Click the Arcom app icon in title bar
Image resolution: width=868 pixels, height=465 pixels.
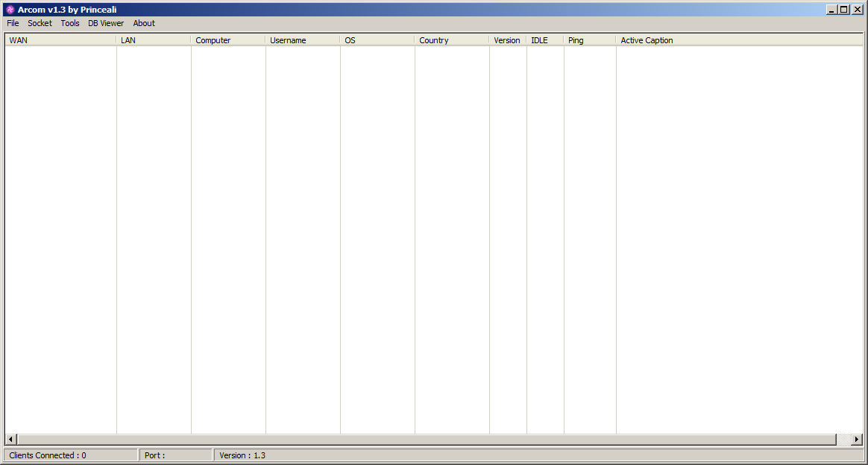coord(10,10)
